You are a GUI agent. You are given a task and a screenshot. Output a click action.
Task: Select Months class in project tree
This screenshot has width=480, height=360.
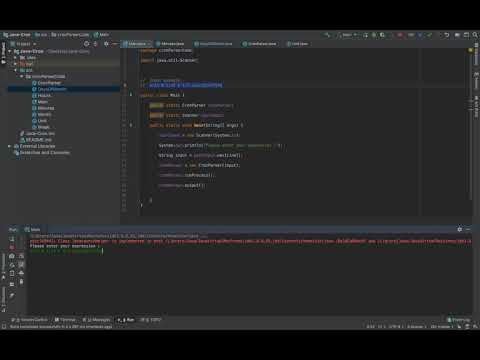click(42, 115)
